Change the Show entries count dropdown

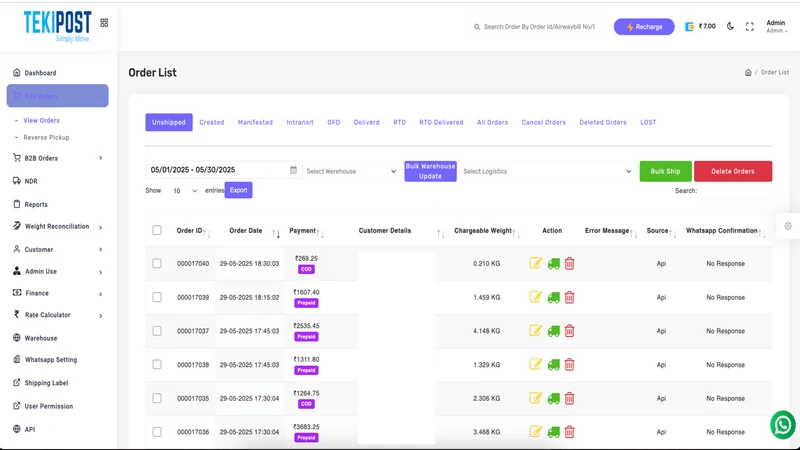[x=184, y=191]
